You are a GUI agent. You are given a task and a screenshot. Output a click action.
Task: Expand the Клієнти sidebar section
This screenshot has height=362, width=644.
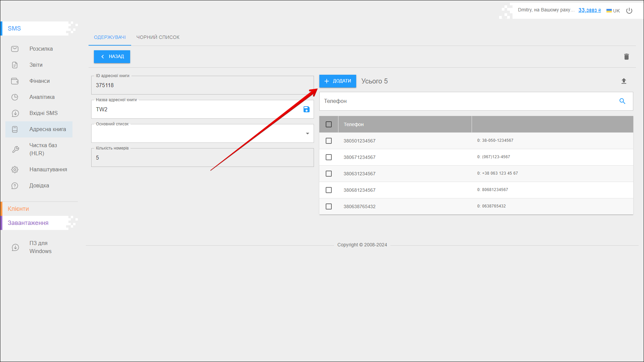point(18,209)
